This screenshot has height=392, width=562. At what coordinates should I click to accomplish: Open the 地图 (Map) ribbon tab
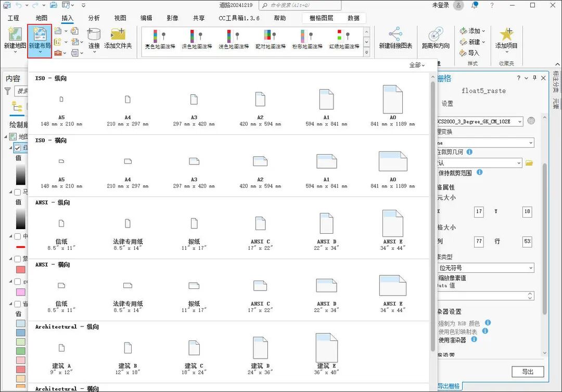click(42, 18)
